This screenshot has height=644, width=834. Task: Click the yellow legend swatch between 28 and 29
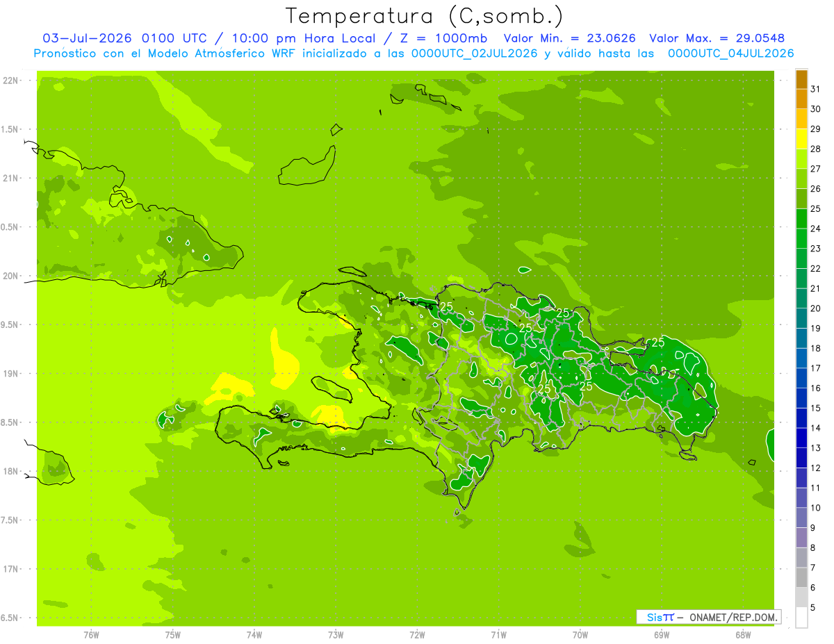(x=801, y=139)
